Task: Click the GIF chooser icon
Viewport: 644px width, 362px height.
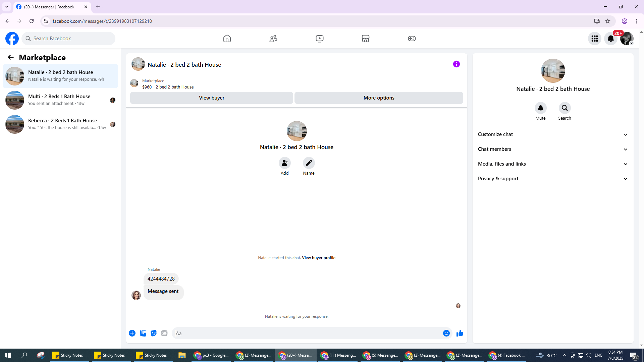Action: (x=164, y=333)
